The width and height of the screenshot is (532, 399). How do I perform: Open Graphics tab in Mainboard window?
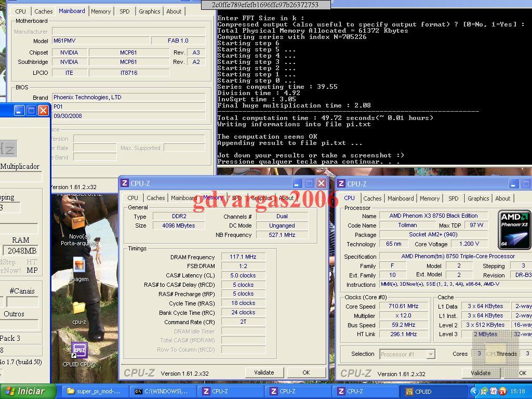click(x=149, y=11)
